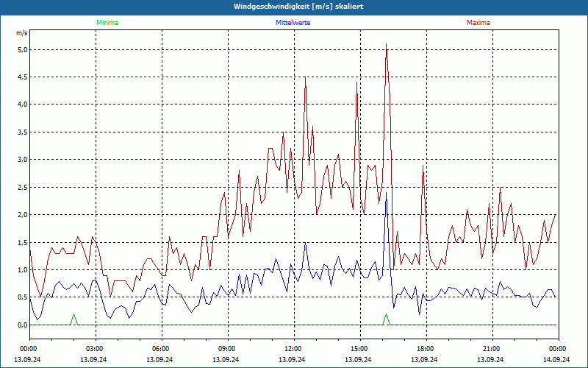The width and height of the screenshot is (588, 368).
Task: Click the Minima legend label
Action: pyautogui.click(x=107, y=23)
